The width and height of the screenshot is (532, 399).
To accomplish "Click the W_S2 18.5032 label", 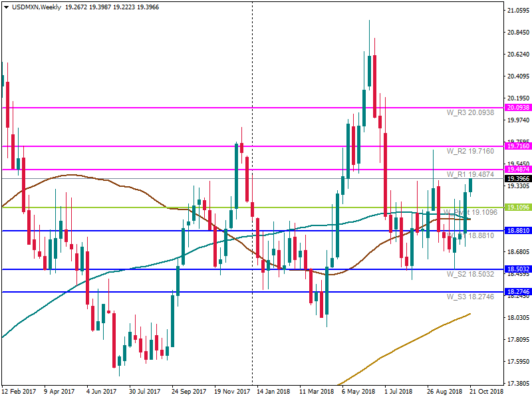I will coord(469,274).
